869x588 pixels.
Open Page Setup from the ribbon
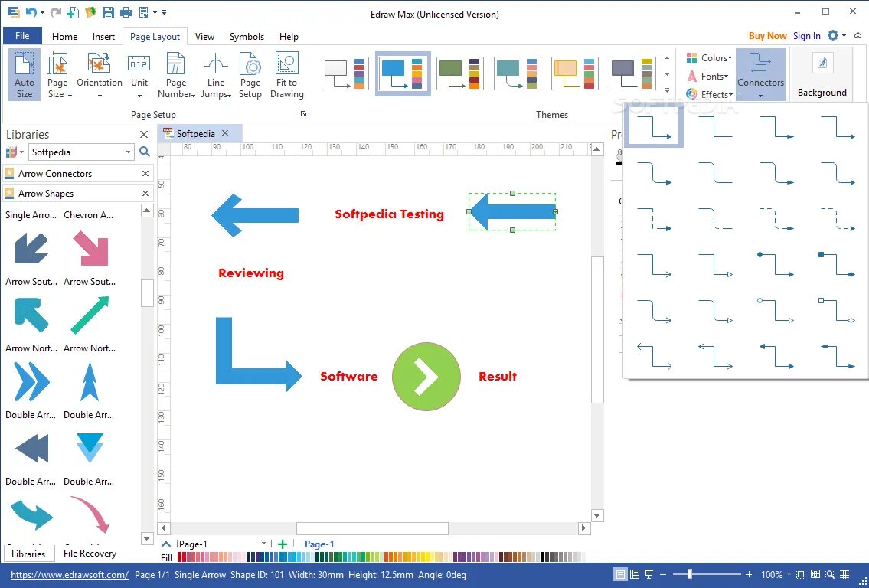[x=250, y=75]
